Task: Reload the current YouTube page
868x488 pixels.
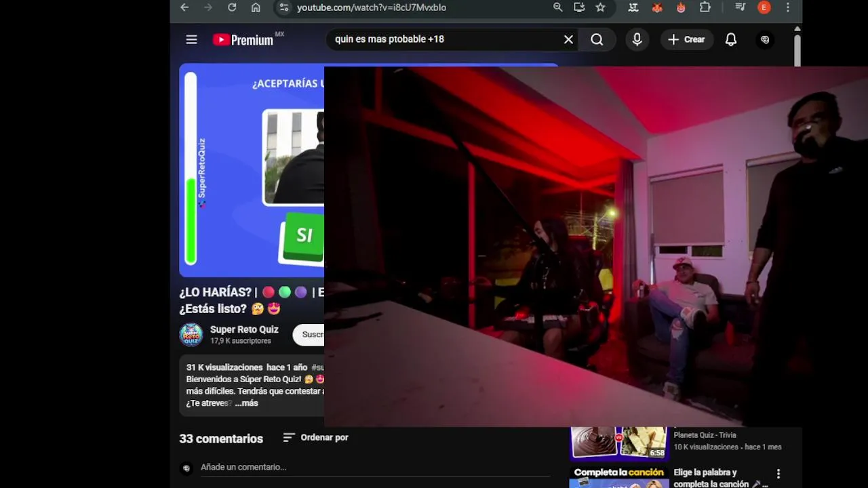Action: click(x=232, y=7)
